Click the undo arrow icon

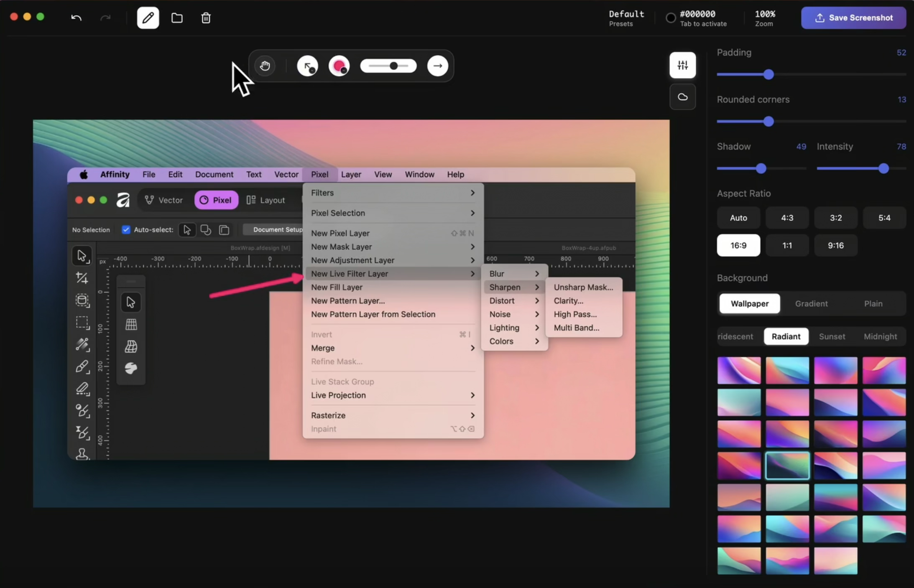76,18
